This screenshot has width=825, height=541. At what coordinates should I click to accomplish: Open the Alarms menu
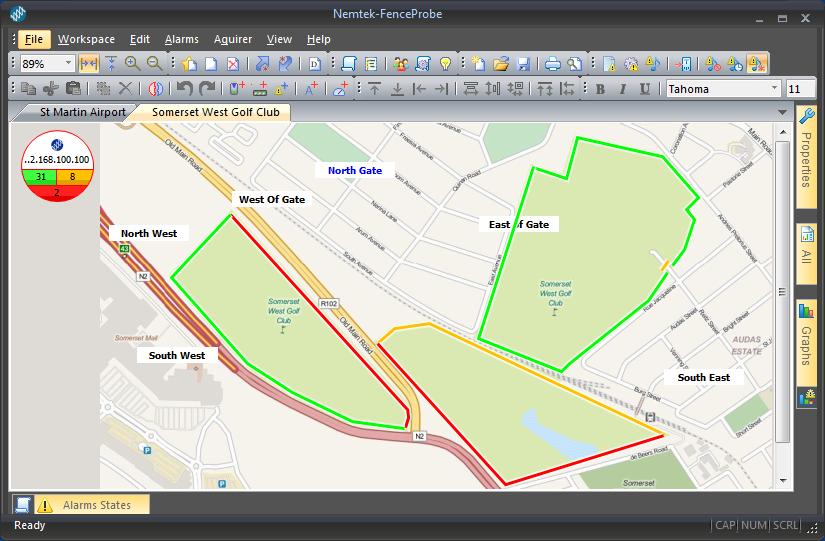[181, 39]
